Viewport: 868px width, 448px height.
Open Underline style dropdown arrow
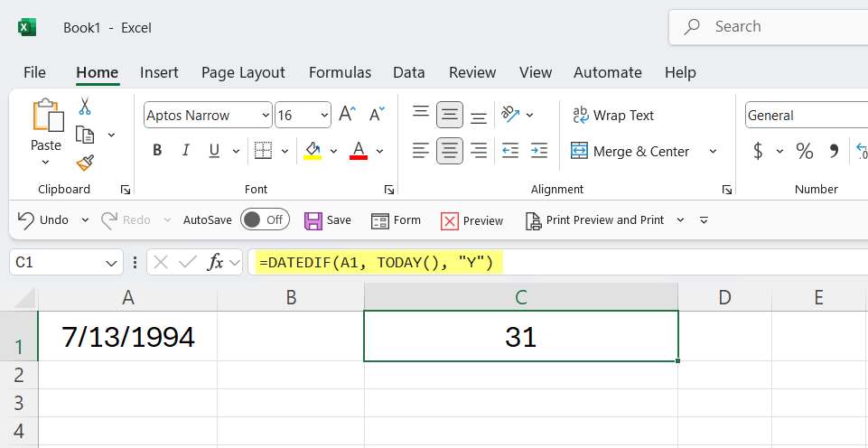click(x=236, y=151)
